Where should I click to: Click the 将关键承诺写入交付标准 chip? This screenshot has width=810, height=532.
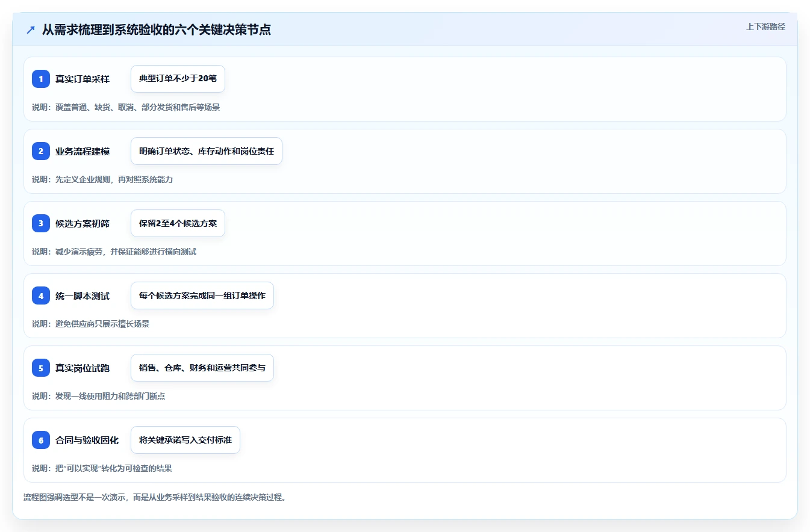tap(185, 440)
